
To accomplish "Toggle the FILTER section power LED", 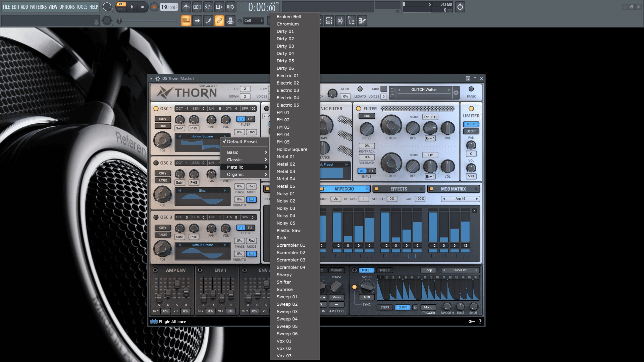I will tap(359, 109).
